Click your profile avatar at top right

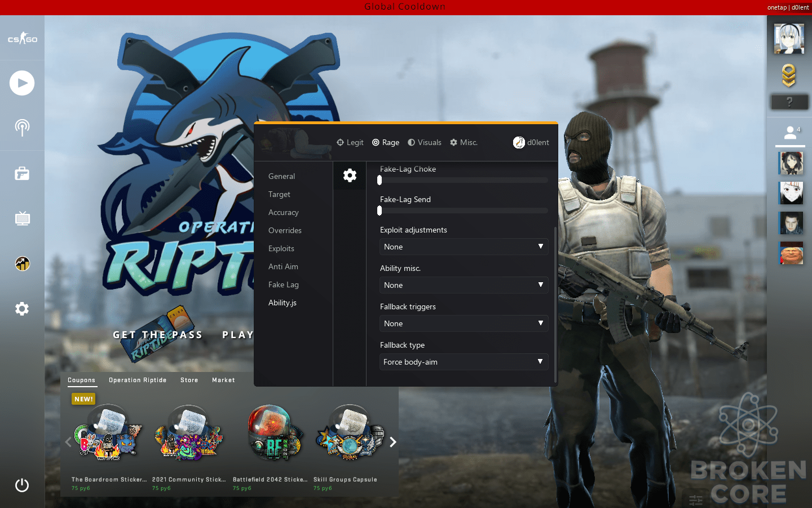[x=789, y=39]
